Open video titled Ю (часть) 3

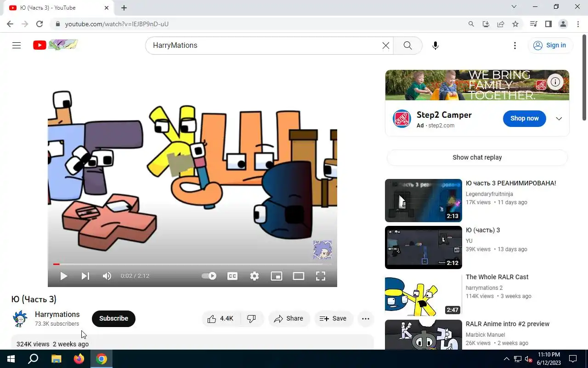coord(483,230)
